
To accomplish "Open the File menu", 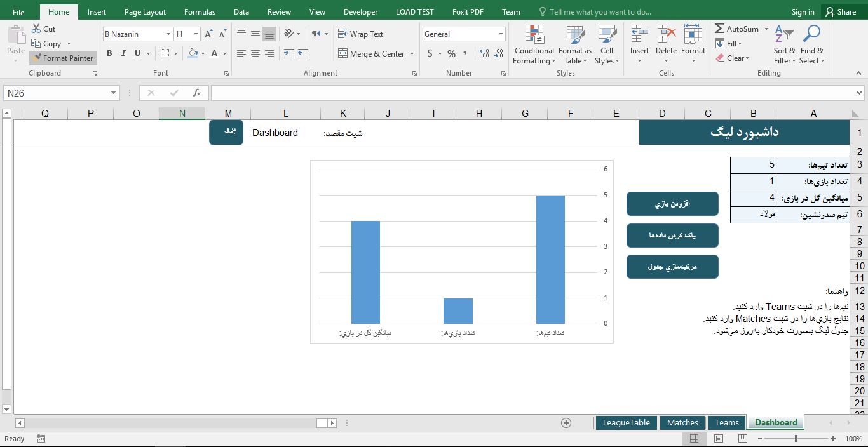I will (18, 11).
